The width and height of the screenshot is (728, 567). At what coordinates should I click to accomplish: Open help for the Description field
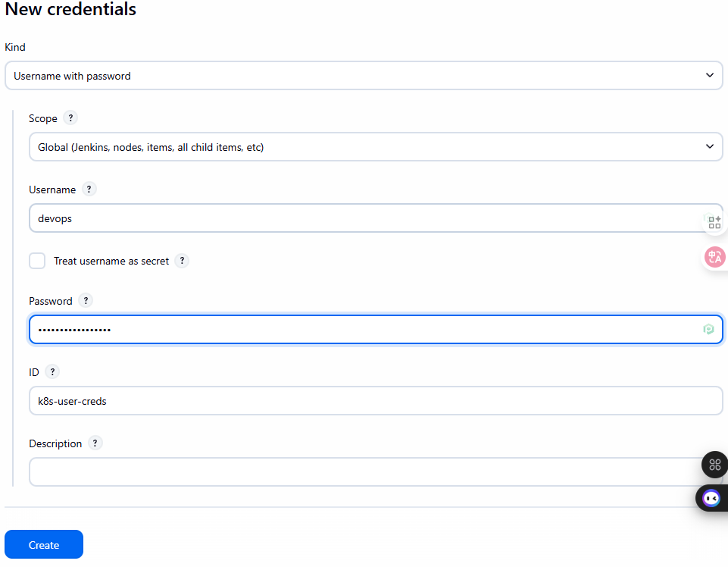pos(95,443)
